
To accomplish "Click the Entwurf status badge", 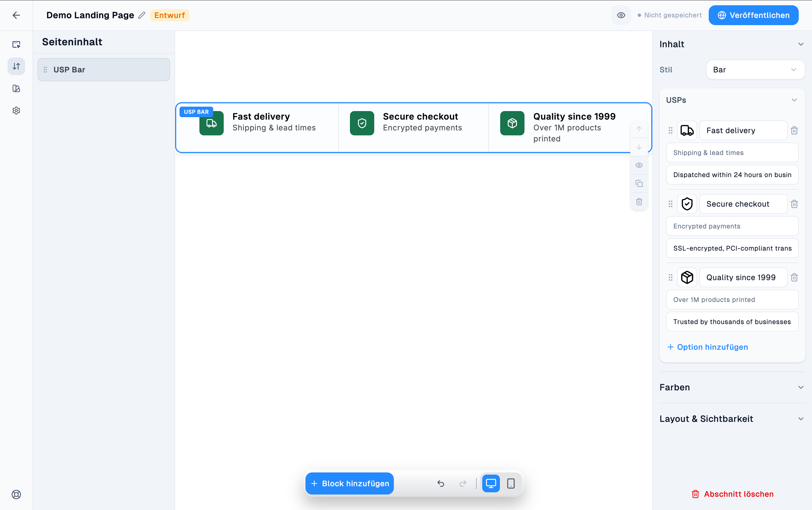I will point(170,15).
